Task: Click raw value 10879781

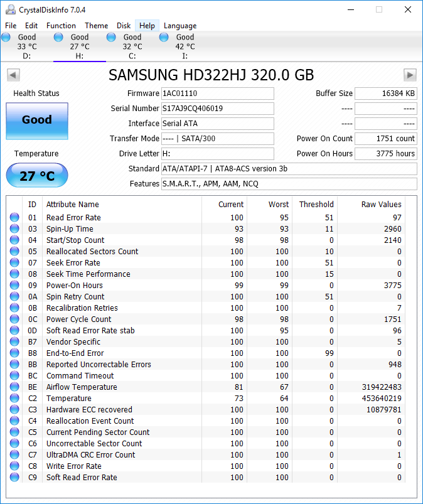Action: click(x=384, y=409)
